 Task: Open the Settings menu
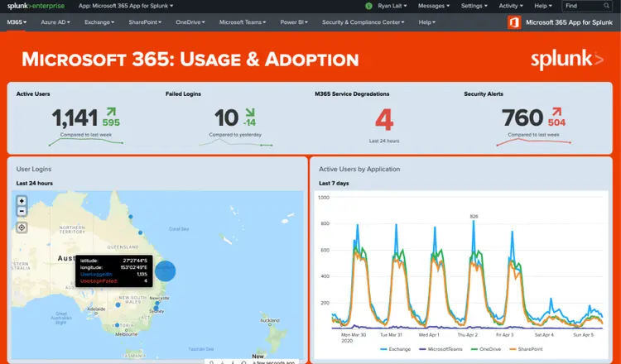pyautogui.click(x=474, y=6)
